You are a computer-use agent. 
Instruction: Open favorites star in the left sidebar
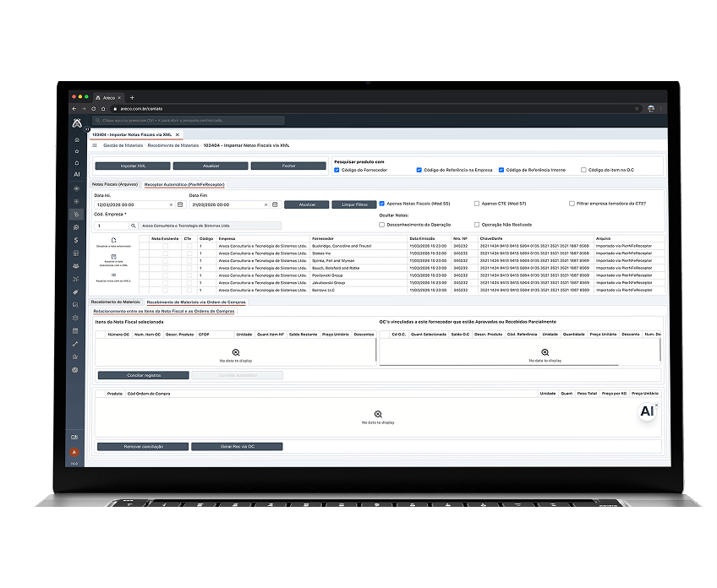click(77, 151)
